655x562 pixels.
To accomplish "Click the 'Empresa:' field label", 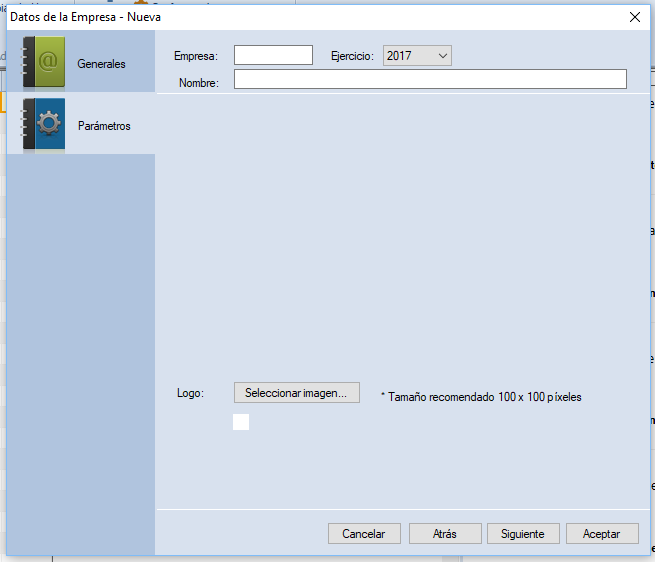I will coord(195,57).
